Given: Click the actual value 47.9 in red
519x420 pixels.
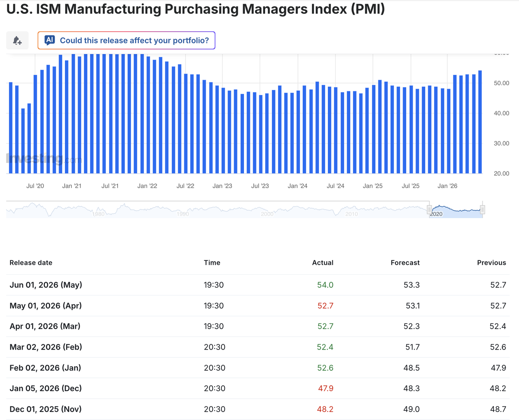Looking at the screenshot, I should click(x=326, y=389).
